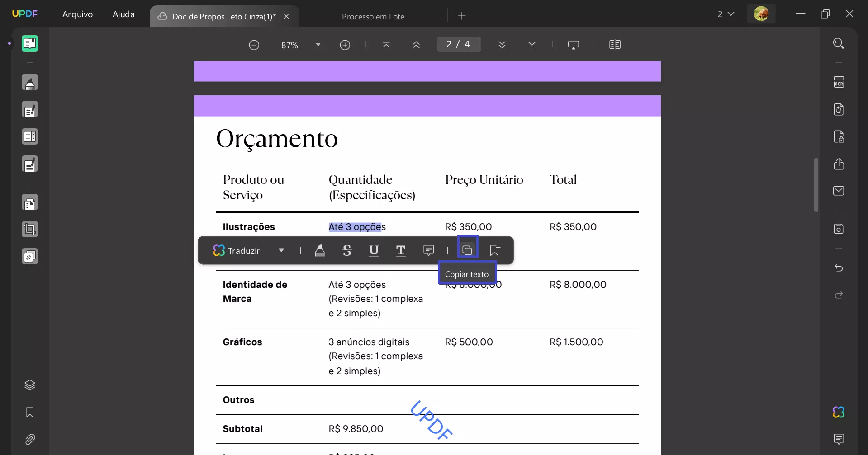Switch to the Processo em Lote tab
The image size is (868, 455).
point(373,16)
